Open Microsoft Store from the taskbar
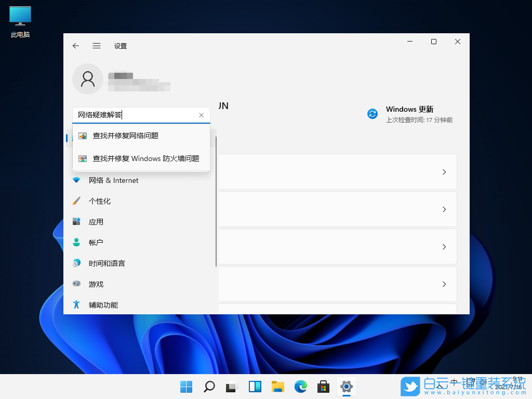532x399 pixels. [x=323, y=387]
